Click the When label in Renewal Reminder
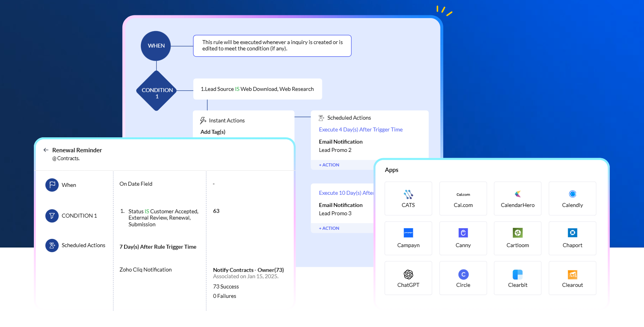The image size is (644, 327). (69, 185)
